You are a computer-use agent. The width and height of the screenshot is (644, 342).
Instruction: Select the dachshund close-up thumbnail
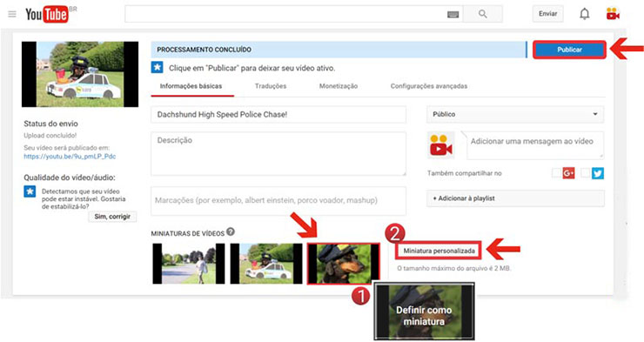pos(344,264)
